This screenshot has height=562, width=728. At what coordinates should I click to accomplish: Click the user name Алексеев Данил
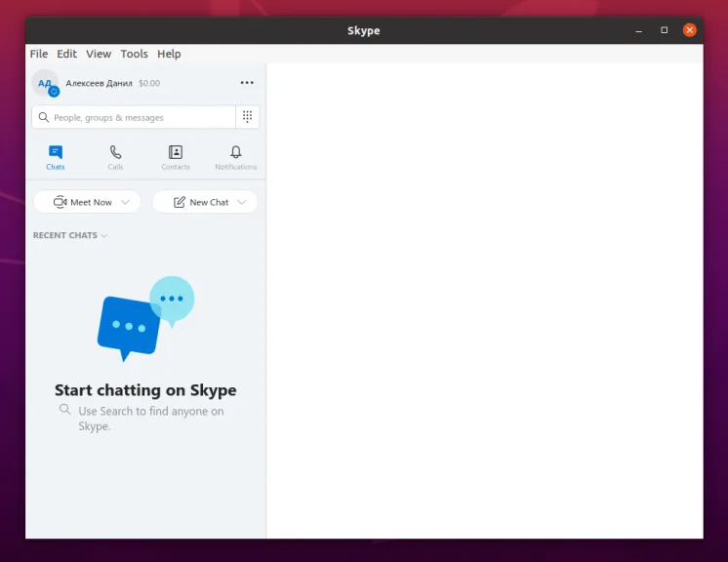point(99,83)
